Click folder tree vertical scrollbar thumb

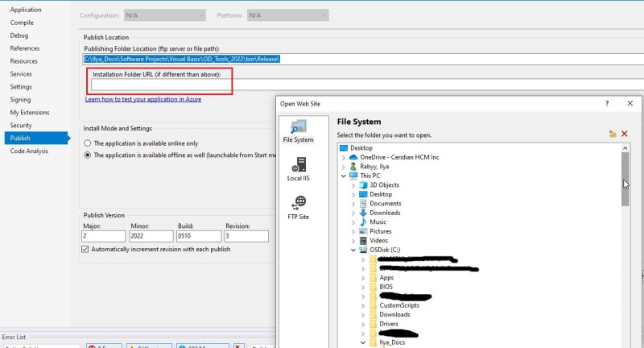click(625, 179)
